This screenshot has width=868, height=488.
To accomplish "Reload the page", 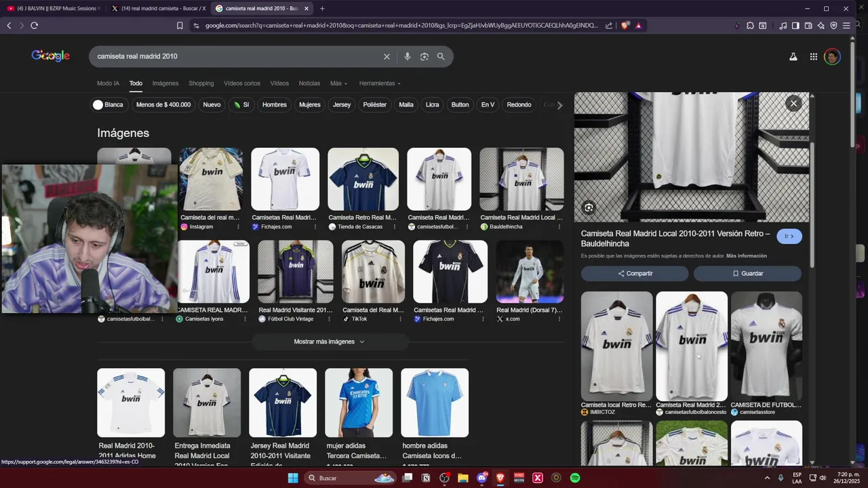I will point(34,26).
